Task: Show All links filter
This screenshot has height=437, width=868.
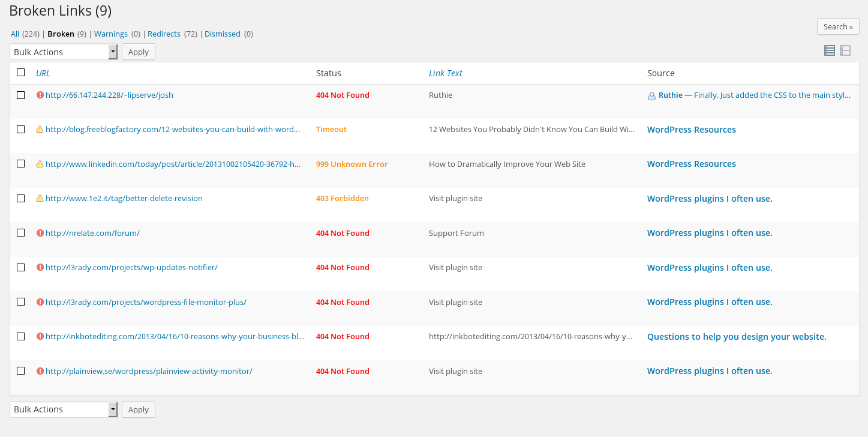Action: (15, 34)
